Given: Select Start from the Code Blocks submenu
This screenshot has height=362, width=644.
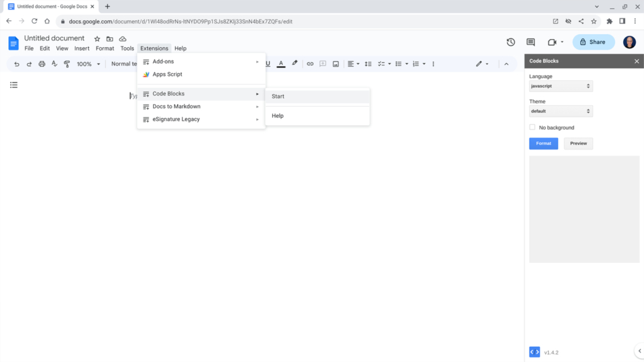Looking at the screenshot, I should (x=277, y=96).
